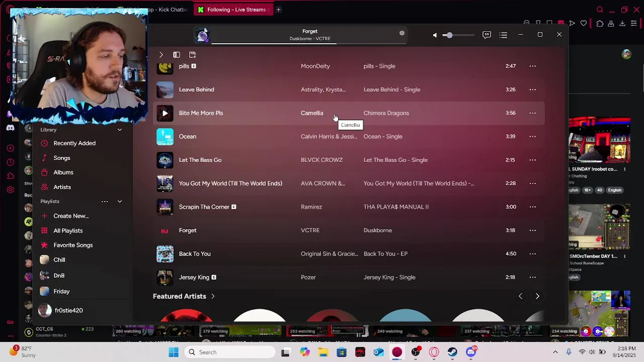Viewport: 644px width, 362px height.
Task: Open Favorite Songs playlist
Action: (73, 245)
